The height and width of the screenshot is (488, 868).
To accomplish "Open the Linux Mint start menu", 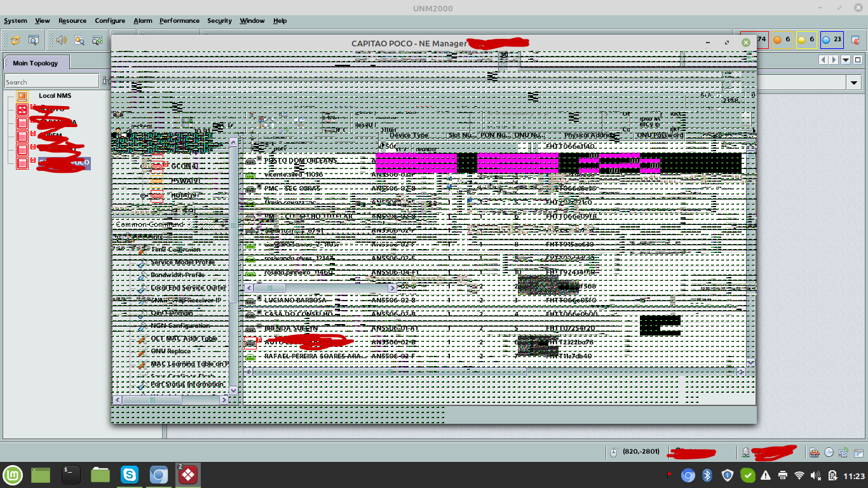I will (13, 475).
